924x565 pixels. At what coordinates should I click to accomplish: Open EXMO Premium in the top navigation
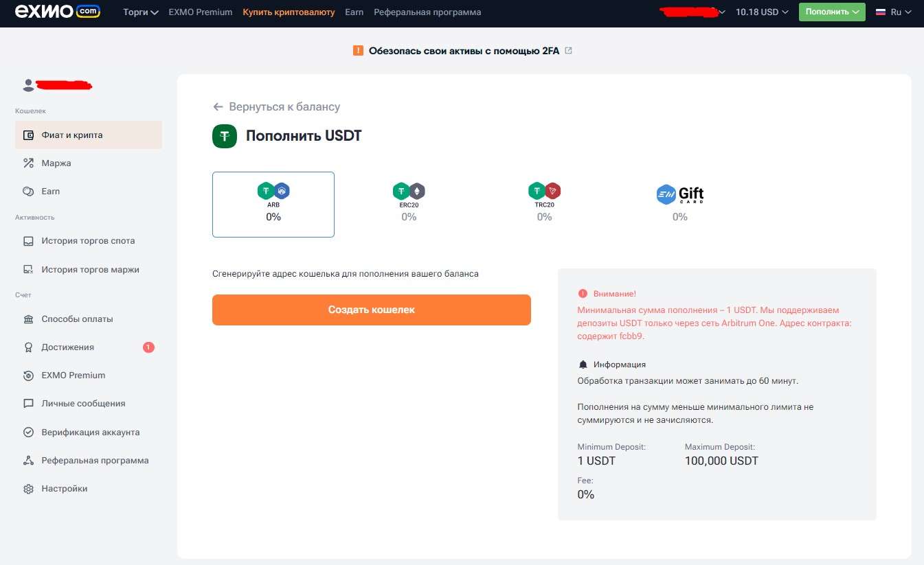tap(201, 12)
